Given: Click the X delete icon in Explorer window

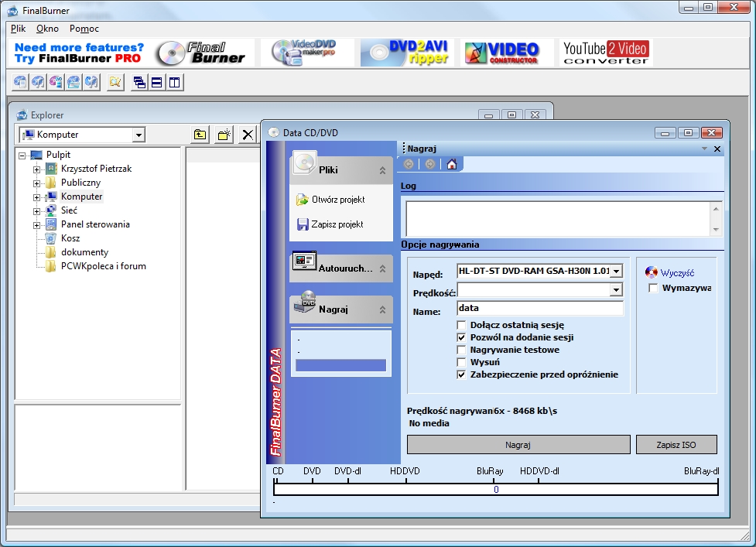Looking at the screenshot, I should (x=248, y=135).
